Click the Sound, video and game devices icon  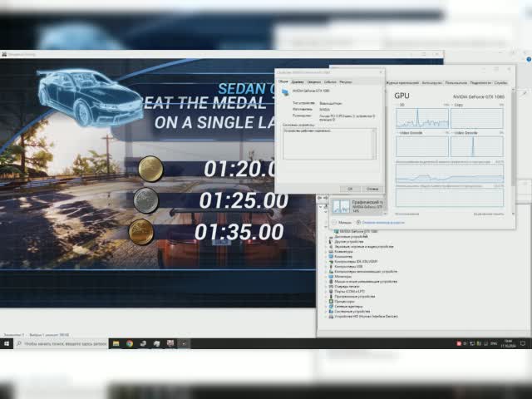click(331, 247)
